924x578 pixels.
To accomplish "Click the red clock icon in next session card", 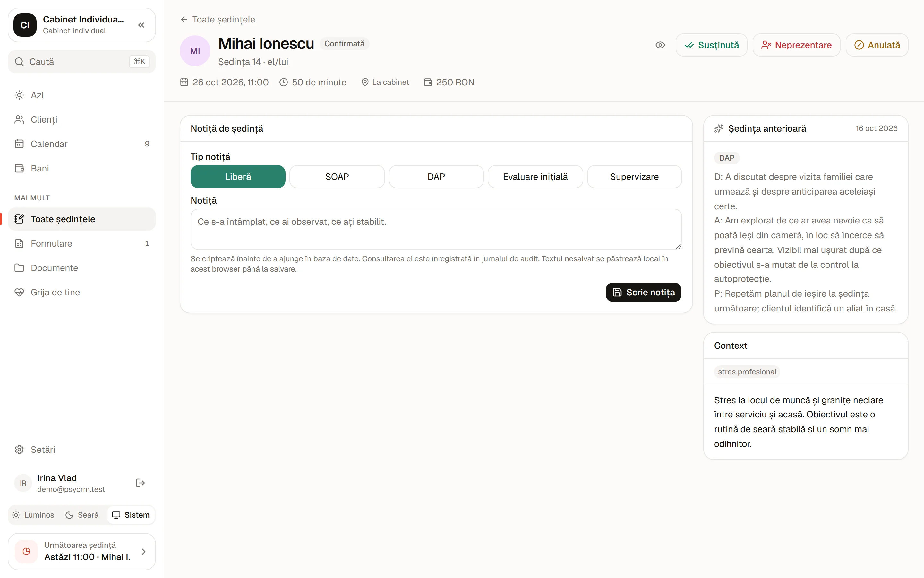I will point(26,551).
